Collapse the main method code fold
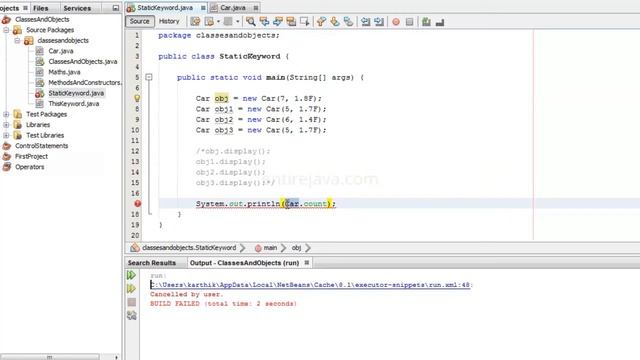 pyautogui.click(x=149, y=77)
